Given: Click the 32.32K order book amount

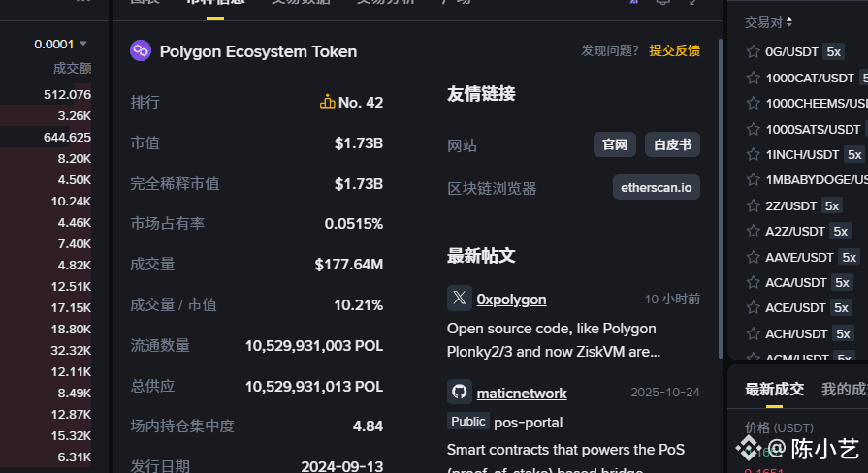Looking at the screenshot, I should point(71,351).
